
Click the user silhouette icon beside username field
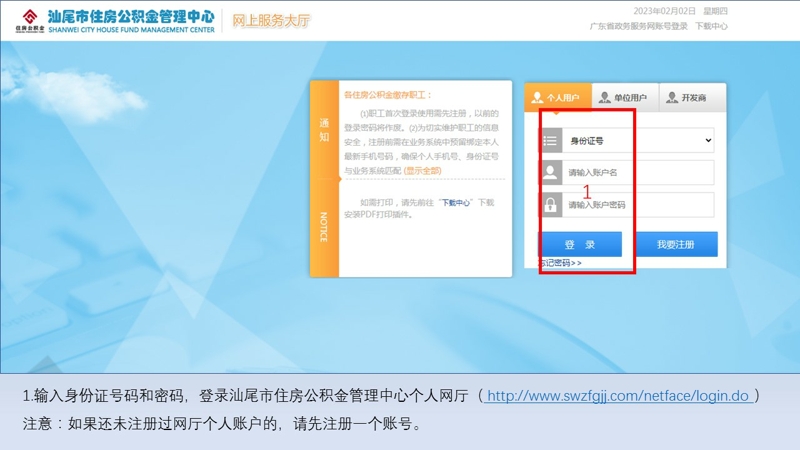(x=550, y=173)
